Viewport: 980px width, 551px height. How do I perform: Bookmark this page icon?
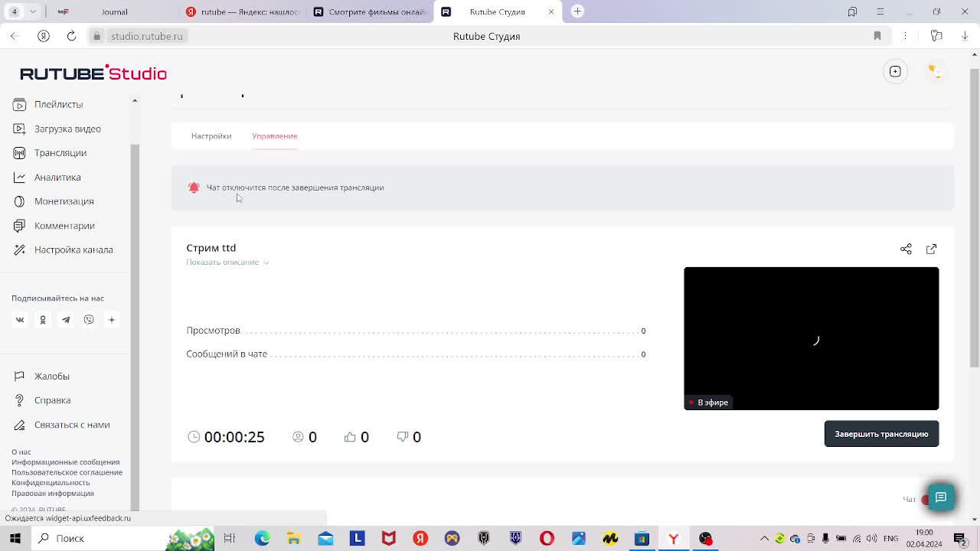point(877,36)
